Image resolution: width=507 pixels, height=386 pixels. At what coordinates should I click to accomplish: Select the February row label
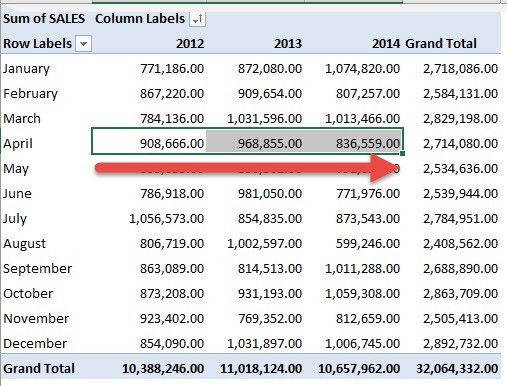30,94
